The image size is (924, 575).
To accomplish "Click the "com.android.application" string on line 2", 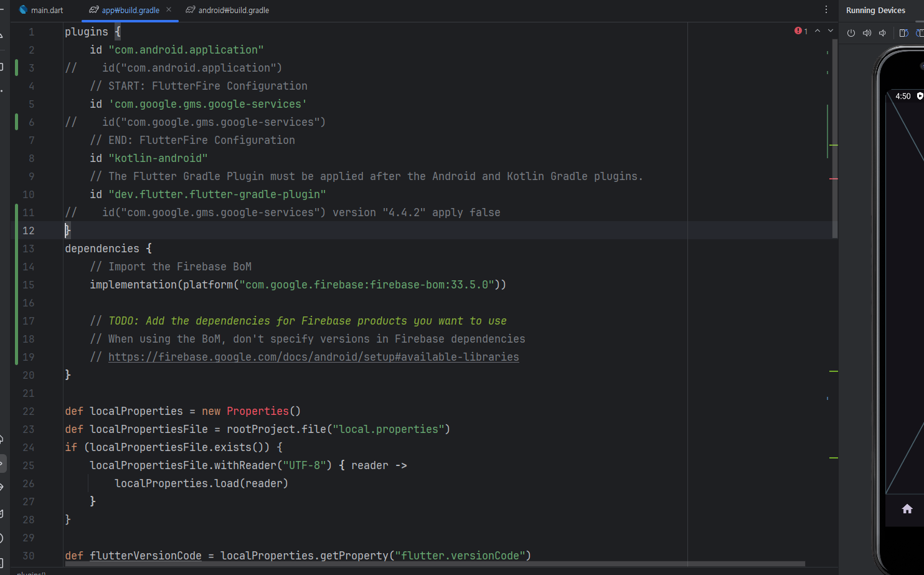I will [x=186, y=50].
